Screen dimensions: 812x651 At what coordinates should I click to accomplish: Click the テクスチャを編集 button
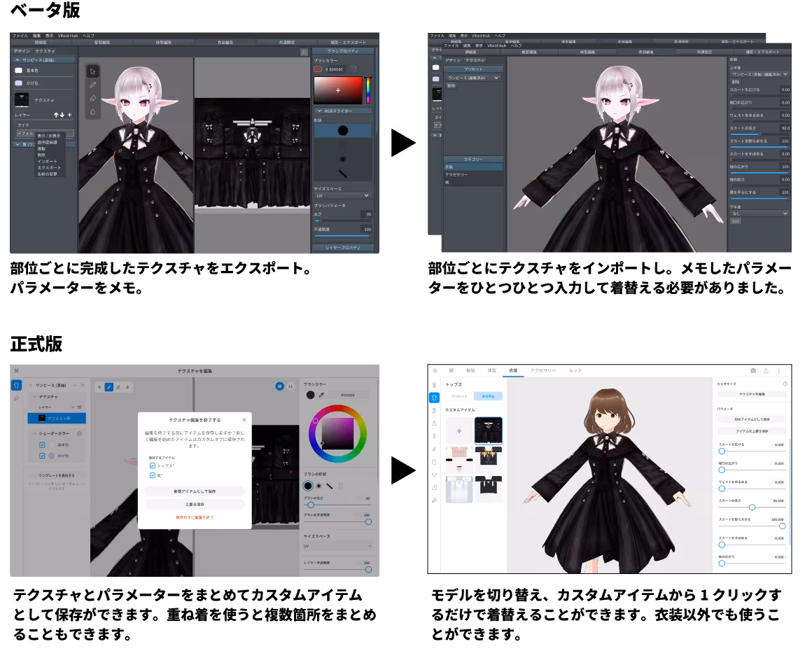752,394
